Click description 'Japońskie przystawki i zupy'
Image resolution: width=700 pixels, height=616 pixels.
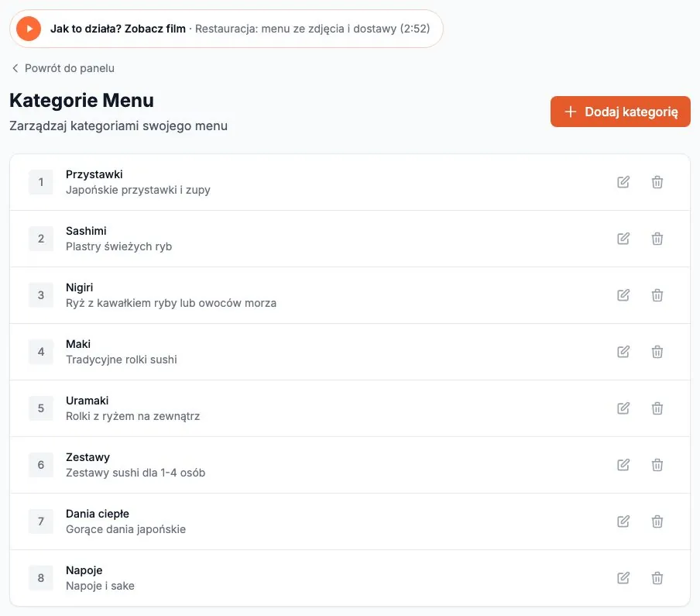pyautogui.click(x=138, y=190)
